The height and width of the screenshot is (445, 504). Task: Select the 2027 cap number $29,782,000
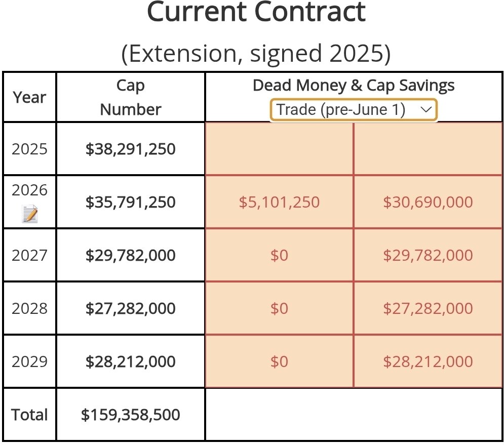click(130, 255)
